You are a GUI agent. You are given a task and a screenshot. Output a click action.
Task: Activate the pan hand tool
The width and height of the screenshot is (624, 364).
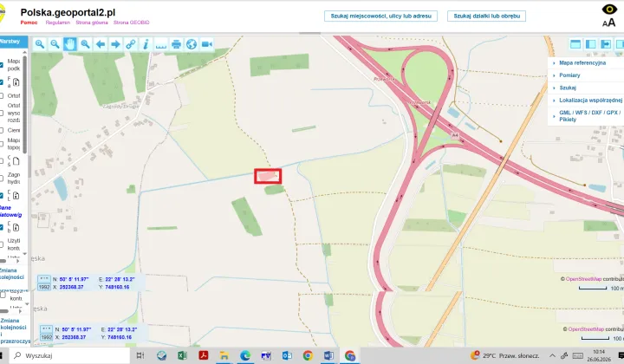pyautogui.click(x=69, y=44)
